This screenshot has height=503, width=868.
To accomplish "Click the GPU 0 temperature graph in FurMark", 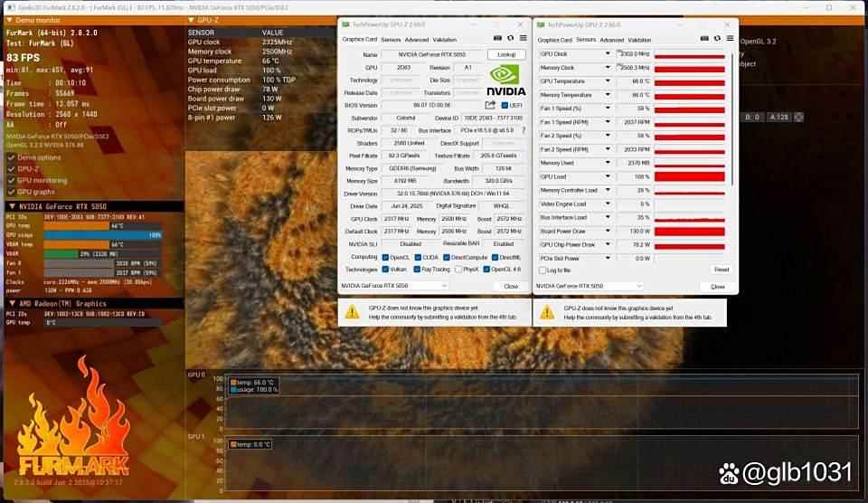I will coord(542,402).
